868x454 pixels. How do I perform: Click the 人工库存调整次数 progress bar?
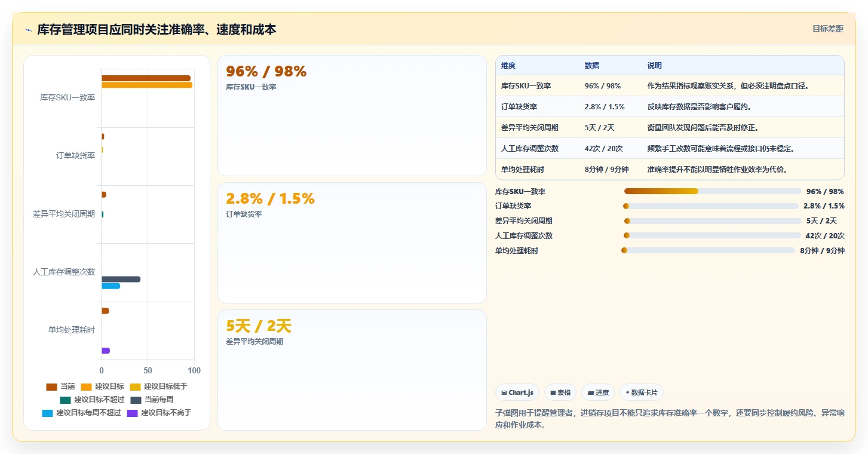712,235
